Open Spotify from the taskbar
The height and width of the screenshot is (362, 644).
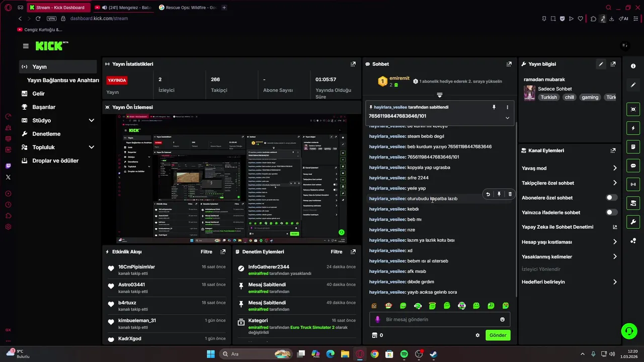point(404,354)
